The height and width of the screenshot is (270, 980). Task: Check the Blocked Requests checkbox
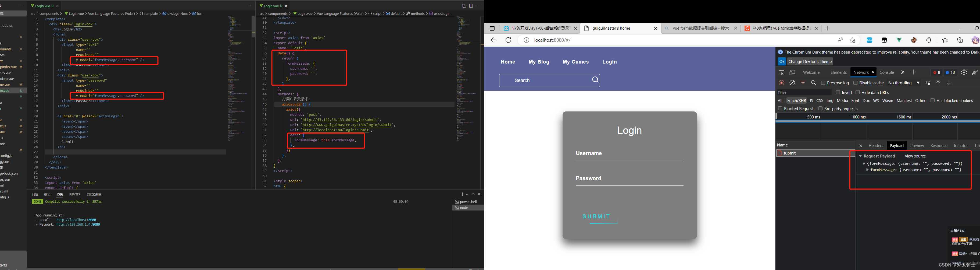[x=780, y=108]
